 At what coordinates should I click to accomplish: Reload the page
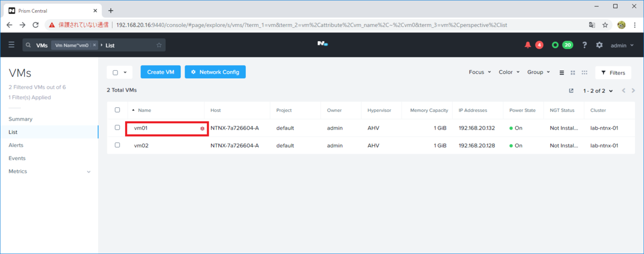point(35,25)
